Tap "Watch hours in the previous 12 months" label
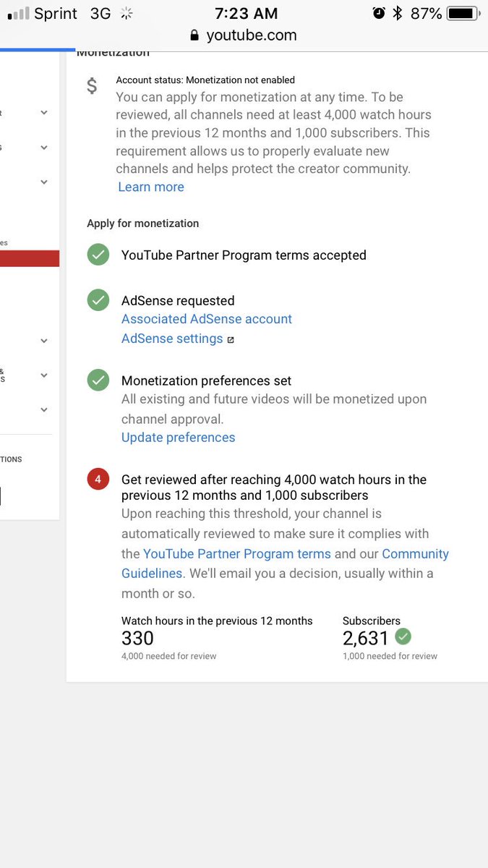The width and height of the screenshot is (488, 868). pyautogui.click(x=217, y=621)
